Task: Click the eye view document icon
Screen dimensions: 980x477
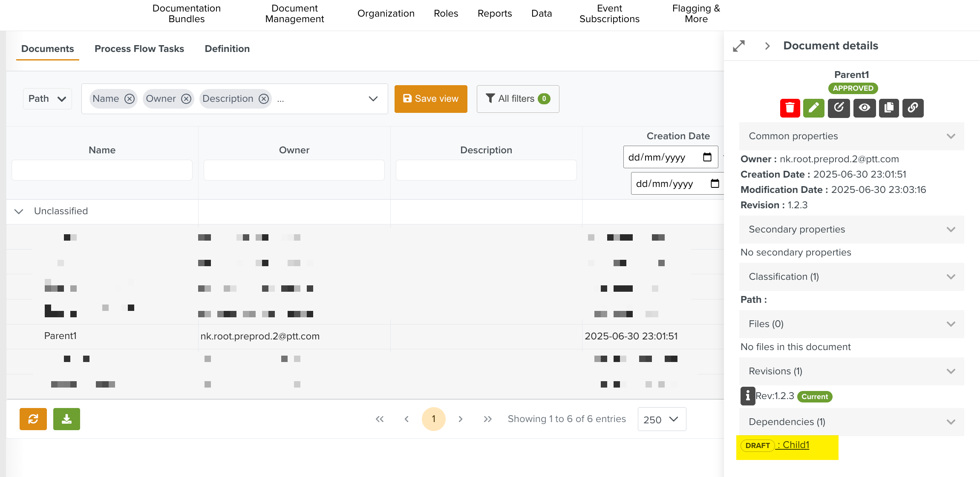Action: (865, 108)
